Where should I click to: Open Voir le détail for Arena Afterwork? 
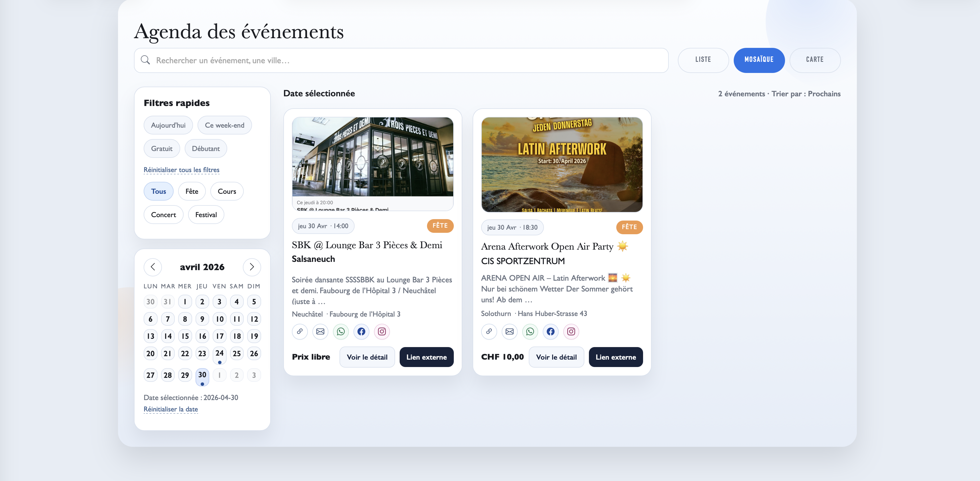pyautogui.click(x=556, y=357)
